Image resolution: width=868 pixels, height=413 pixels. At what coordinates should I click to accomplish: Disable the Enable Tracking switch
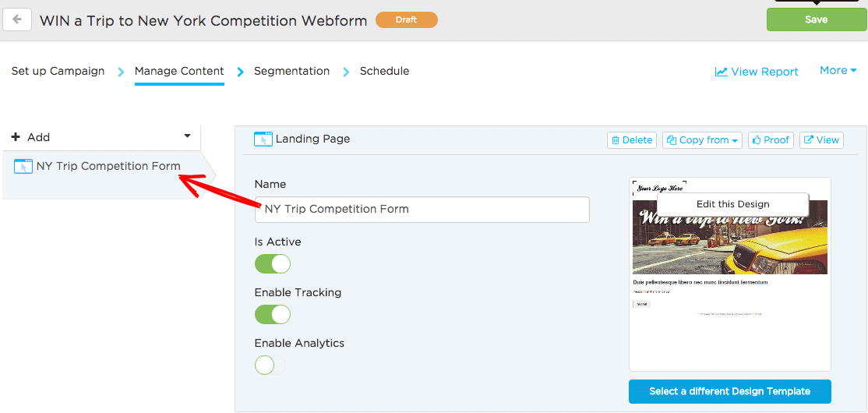coord(273,315)
